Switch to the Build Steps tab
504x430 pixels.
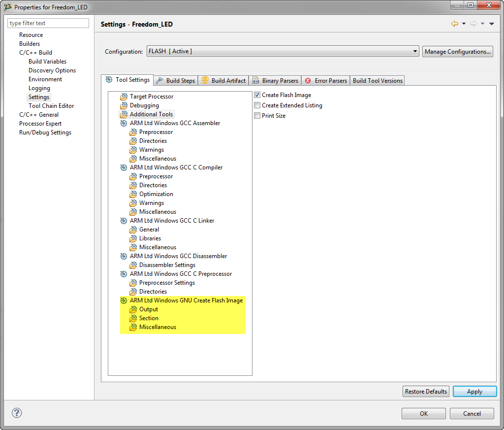(x=176, y=81)
